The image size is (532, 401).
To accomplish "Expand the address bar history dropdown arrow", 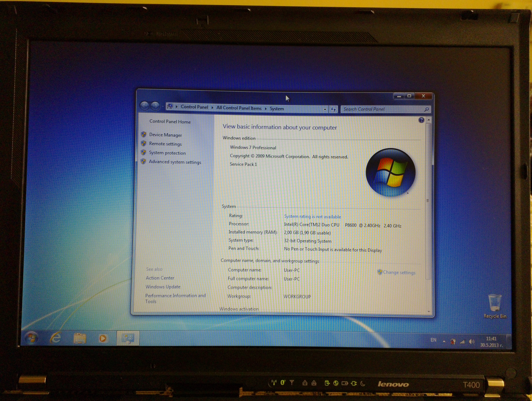I will coord(325,109).
